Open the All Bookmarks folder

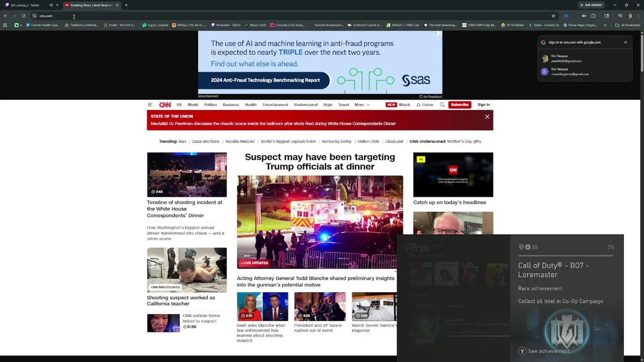(628, 25)
